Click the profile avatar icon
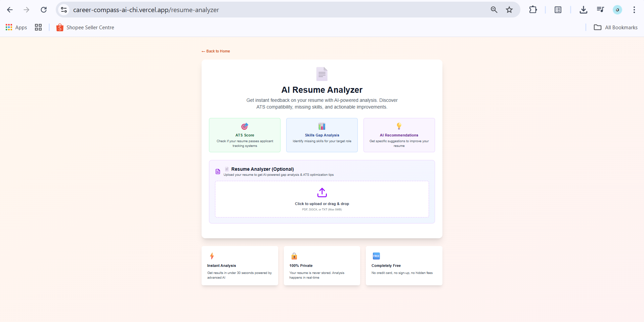The width and height of the screenshot is (644, 322). 617,10
